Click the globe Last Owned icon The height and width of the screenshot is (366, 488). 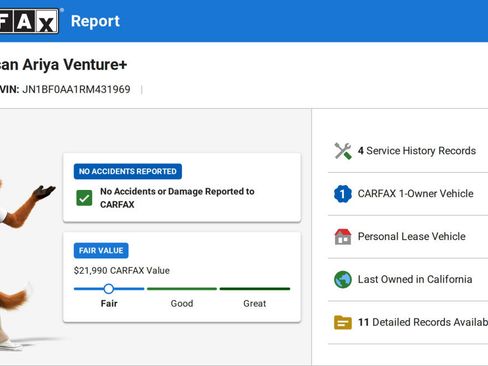coord(343,279)
